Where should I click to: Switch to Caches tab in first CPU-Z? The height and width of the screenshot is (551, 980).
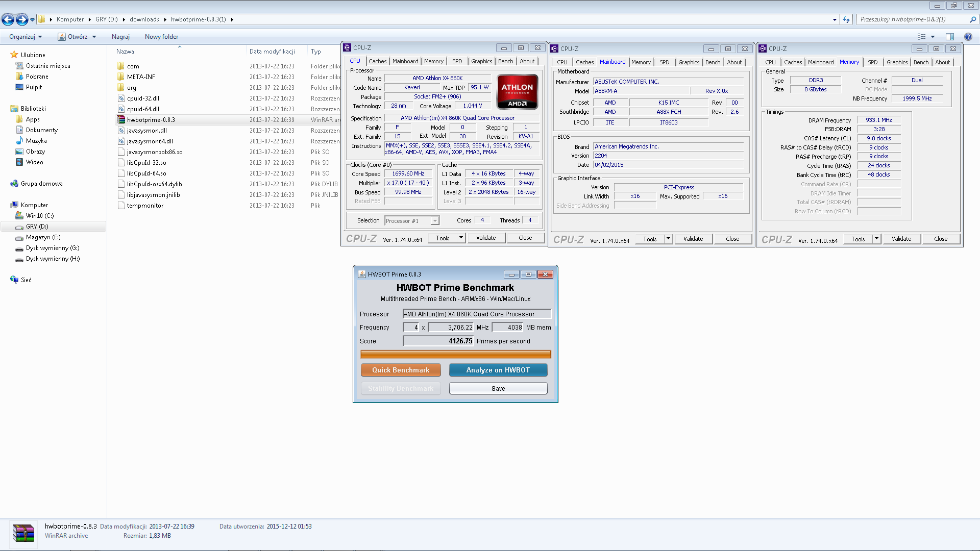coord(378,61)
